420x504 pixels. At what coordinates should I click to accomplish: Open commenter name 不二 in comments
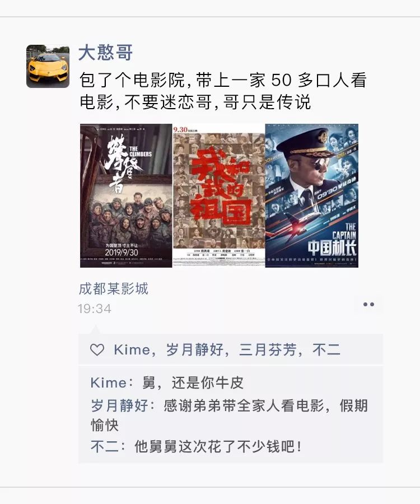point(105,447)
